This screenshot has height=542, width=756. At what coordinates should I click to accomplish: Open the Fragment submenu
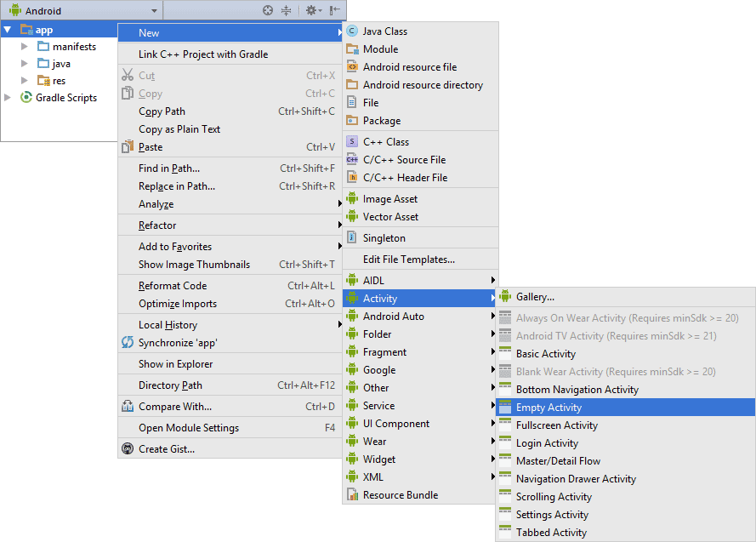pyautogui.click(x=384, y=352)
